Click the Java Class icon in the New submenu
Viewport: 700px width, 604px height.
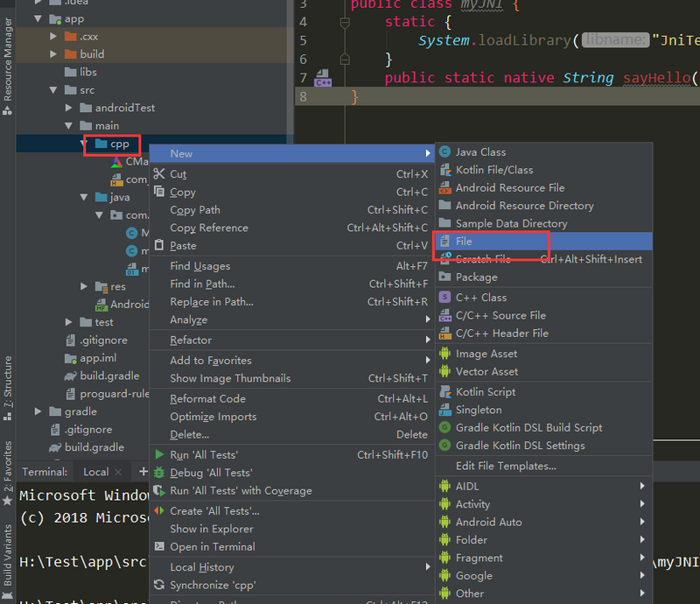pos(444,152)
